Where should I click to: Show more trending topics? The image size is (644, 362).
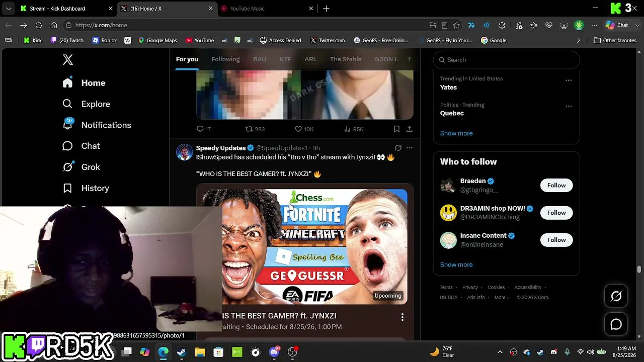pyautogui.click(x=456, y=133)
